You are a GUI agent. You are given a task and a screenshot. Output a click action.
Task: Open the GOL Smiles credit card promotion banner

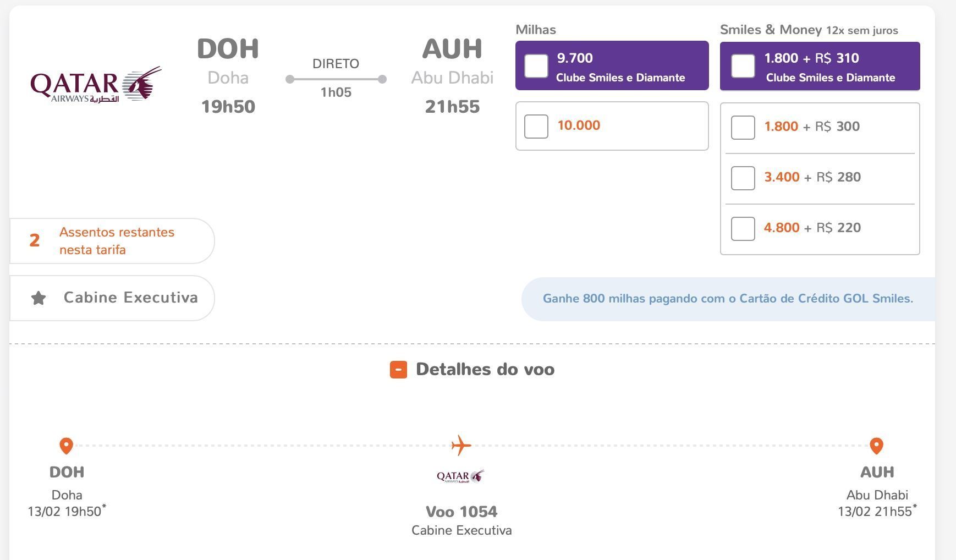click(x=728, y=299)
